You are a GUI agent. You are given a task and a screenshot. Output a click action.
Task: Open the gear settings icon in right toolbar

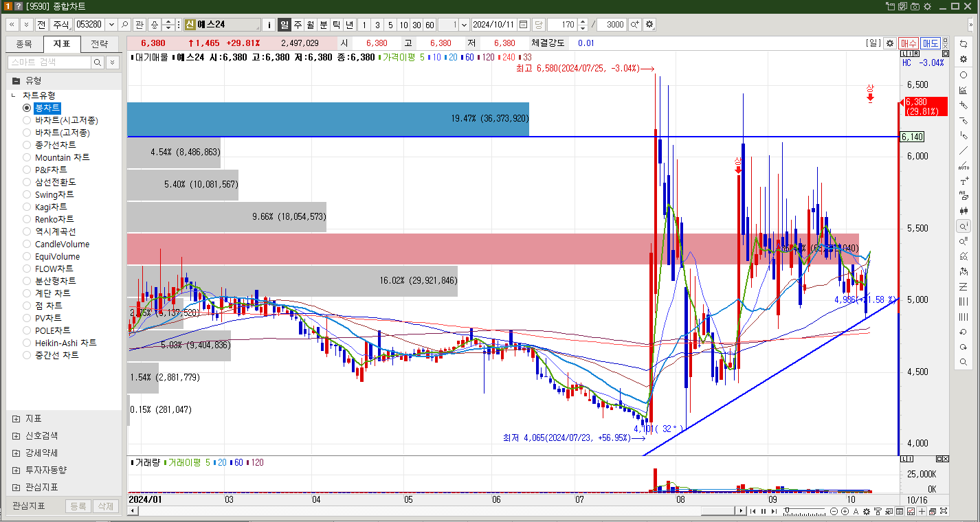[964, 59]
